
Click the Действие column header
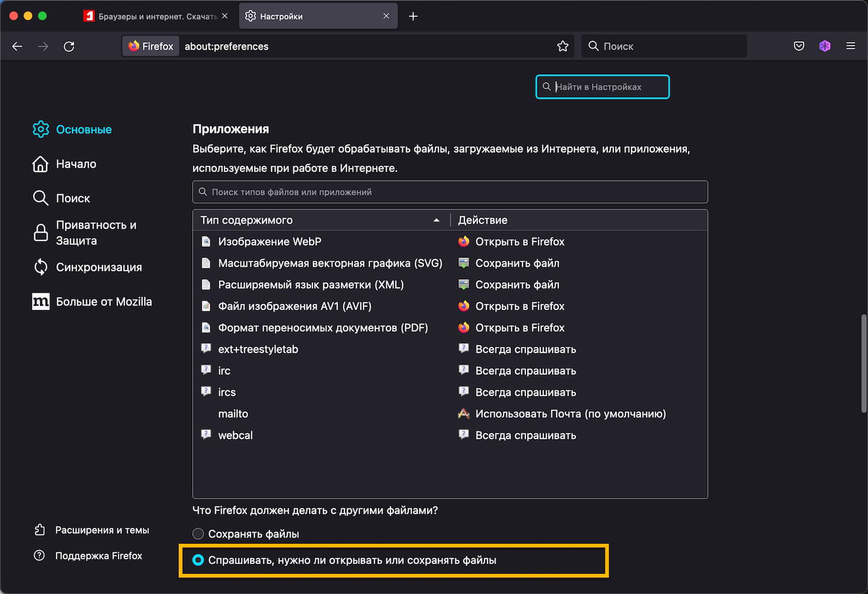[483, 220]
